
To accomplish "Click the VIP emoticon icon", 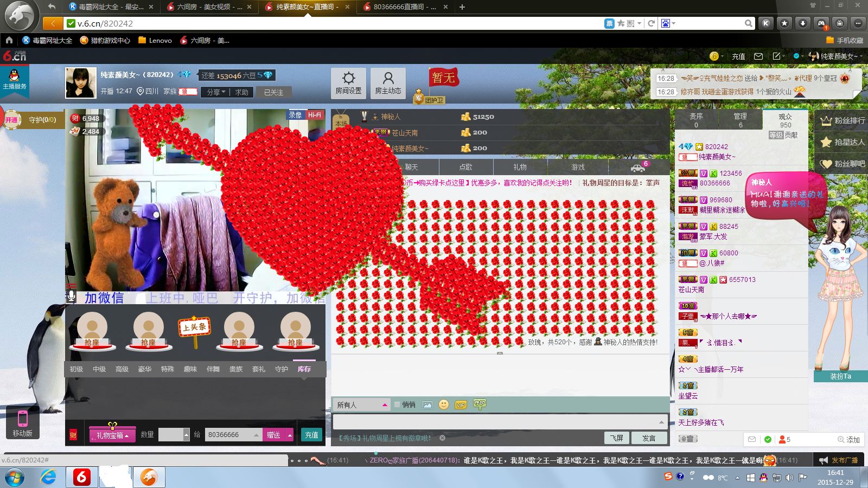I will (x=461, y=405).
